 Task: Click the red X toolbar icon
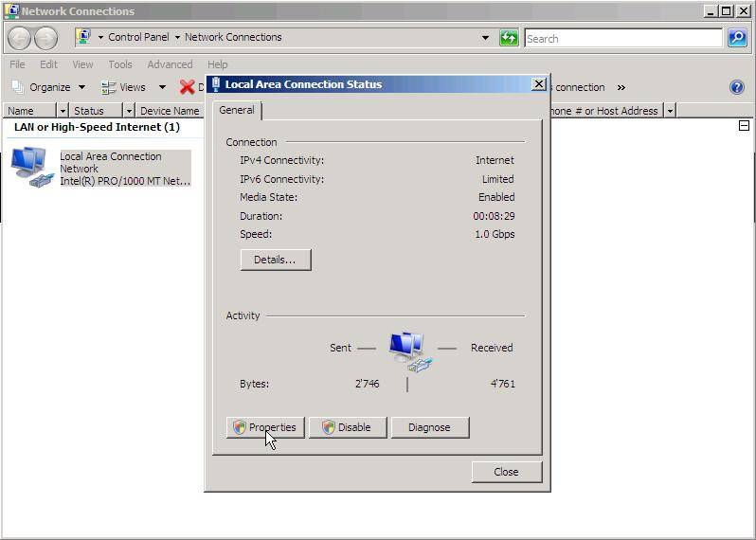tap(187, 87)
